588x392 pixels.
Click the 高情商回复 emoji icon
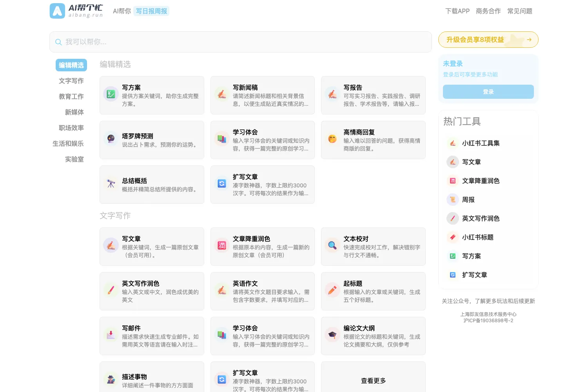tap(332, 139)
